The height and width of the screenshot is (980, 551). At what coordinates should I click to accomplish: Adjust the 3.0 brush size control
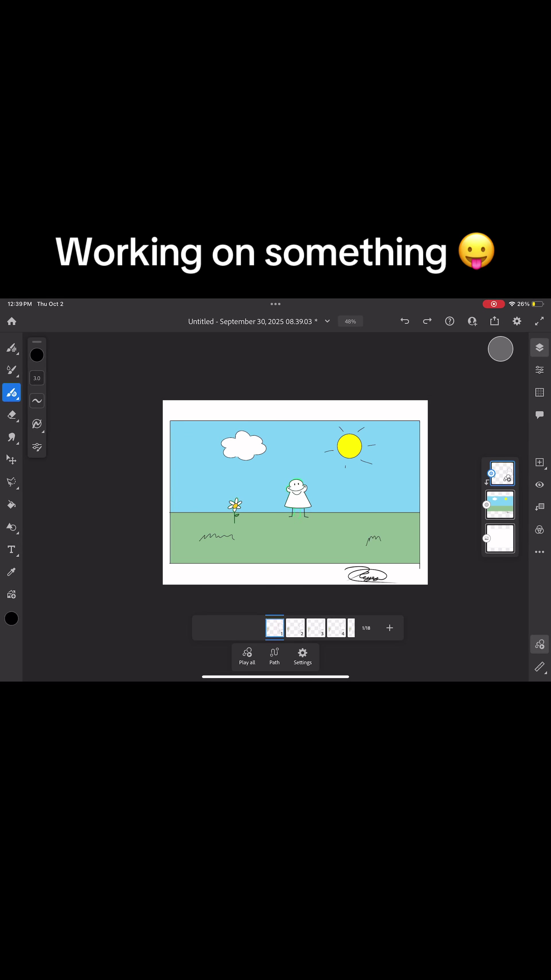tap(37, 378)
